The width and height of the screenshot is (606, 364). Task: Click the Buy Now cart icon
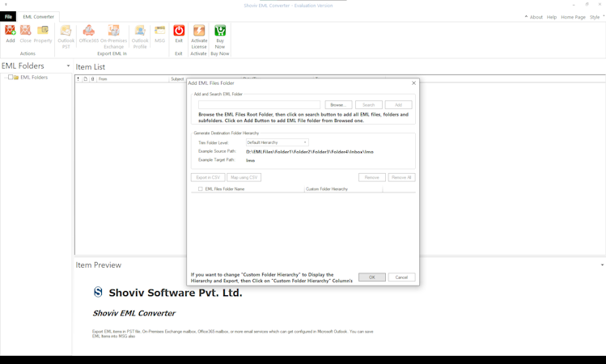pyautogui.click(x=220, y=30)
